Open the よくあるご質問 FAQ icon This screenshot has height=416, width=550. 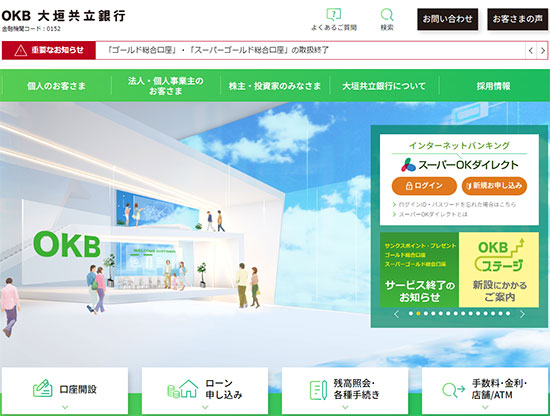click(x=334, y=19)
